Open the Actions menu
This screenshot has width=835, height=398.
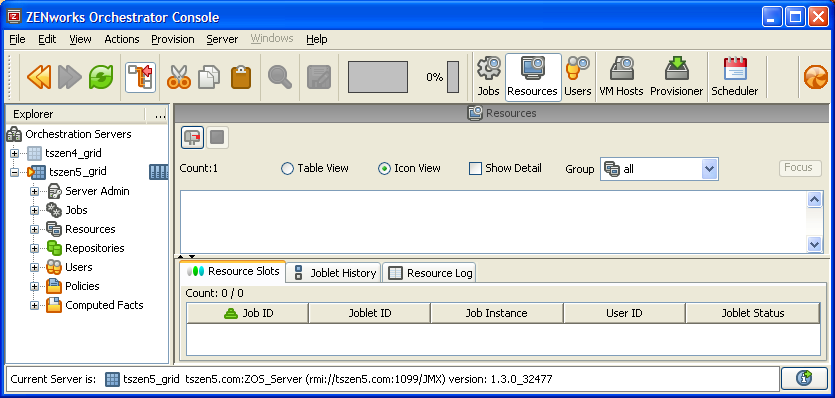click(122, 39)
